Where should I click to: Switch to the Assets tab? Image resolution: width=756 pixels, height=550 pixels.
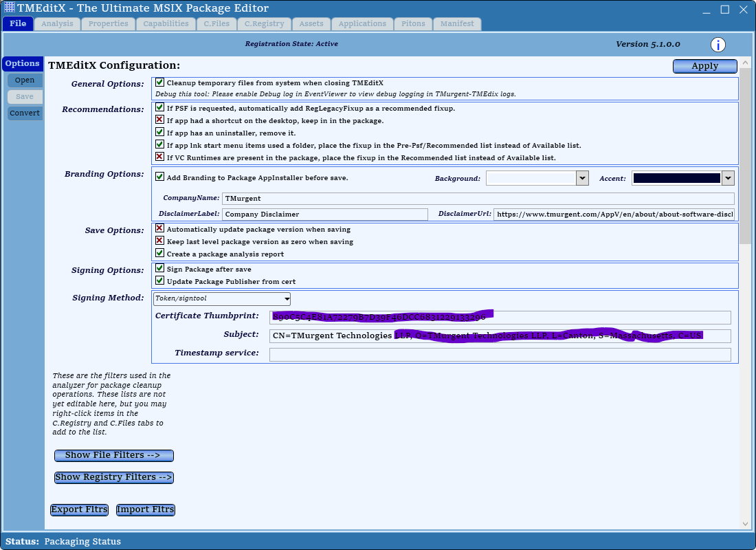click(311, 24)
